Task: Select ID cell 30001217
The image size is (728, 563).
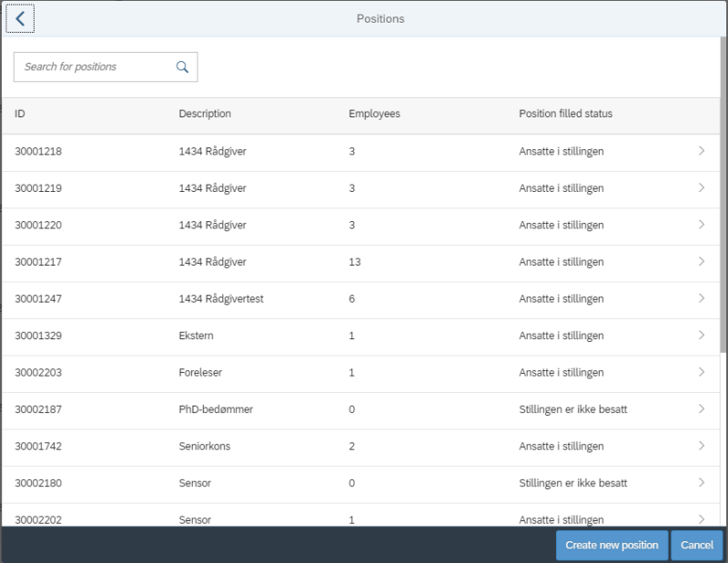Action: (38, 262)
